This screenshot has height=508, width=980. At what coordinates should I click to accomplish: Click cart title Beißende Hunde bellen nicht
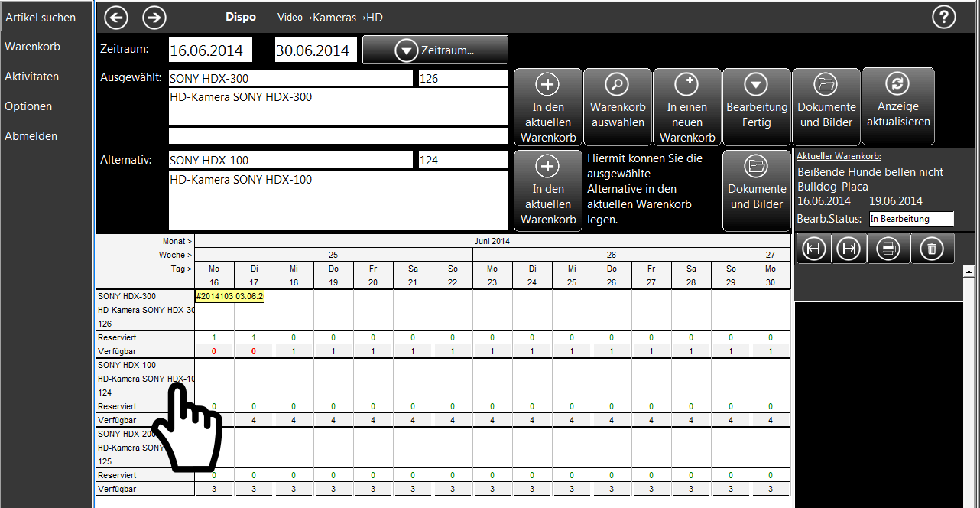[870, 173]
